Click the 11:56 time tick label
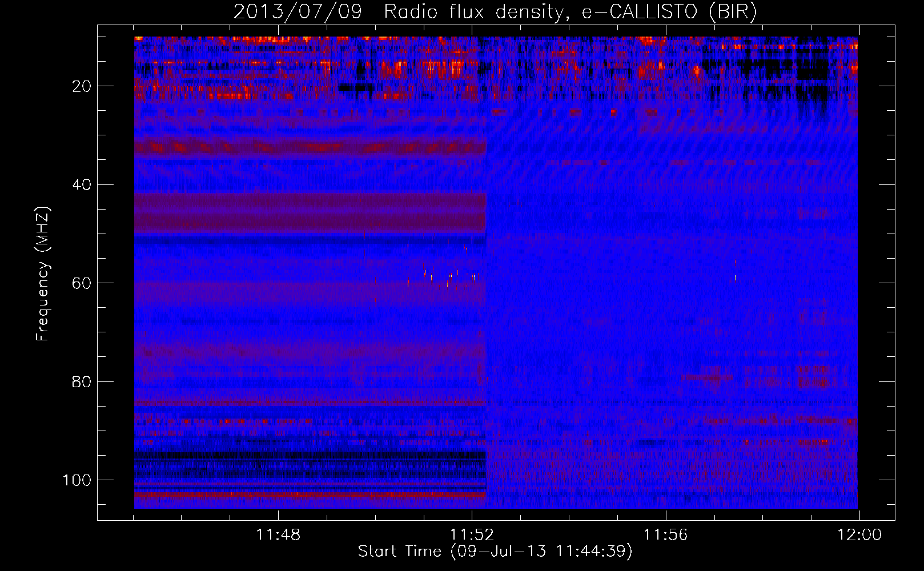The image size is (924, 571). (x=666, y=535)
